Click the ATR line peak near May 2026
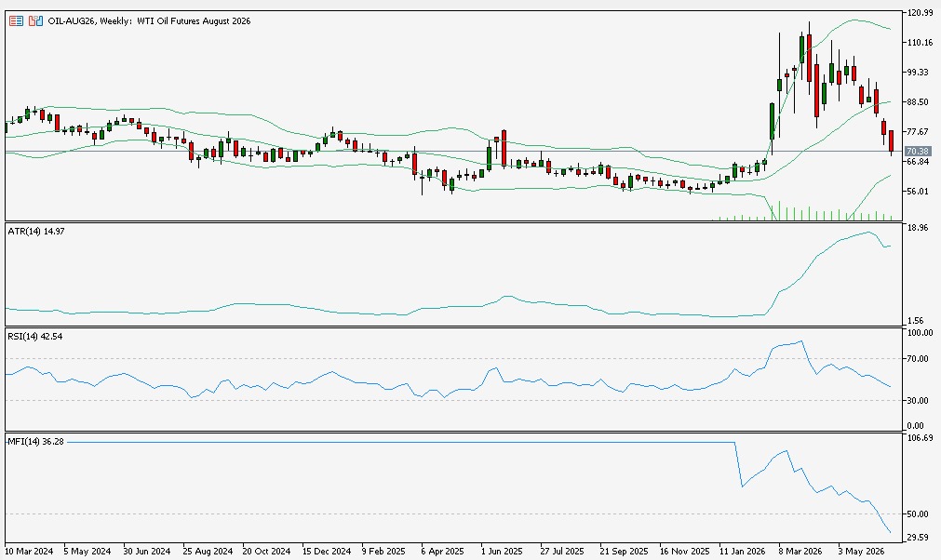 [868, 232]
